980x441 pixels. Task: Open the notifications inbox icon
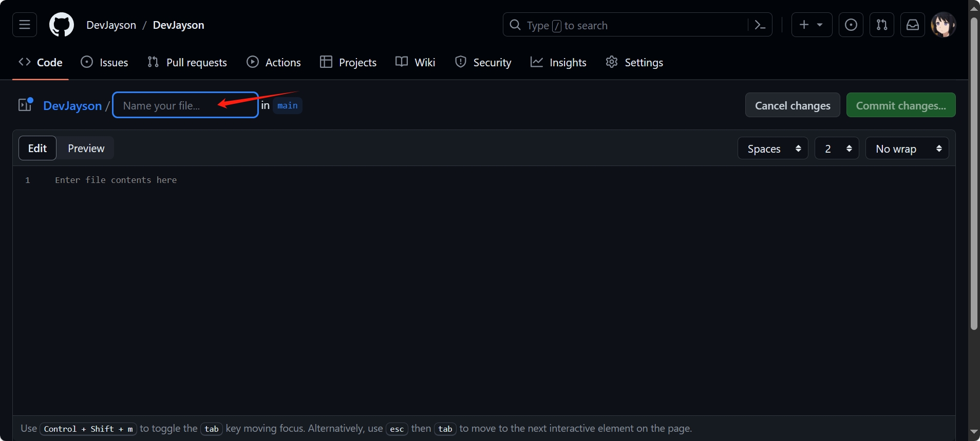point(913,25)
